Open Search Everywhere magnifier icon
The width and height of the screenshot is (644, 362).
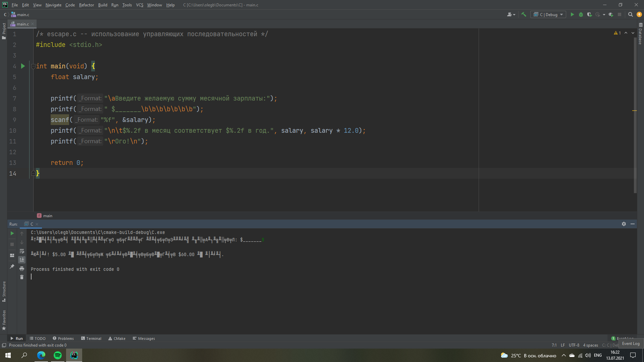(x=630, y=14)
